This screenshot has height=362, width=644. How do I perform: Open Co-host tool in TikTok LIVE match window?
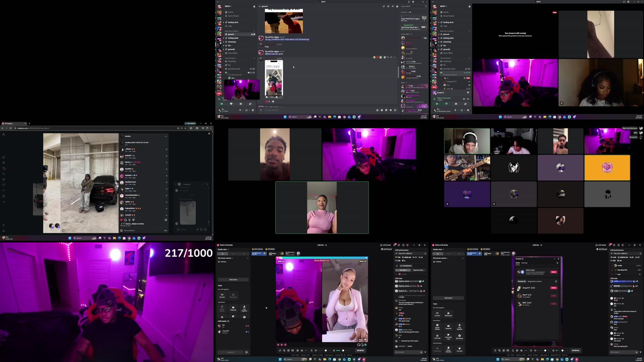point(222,295)
